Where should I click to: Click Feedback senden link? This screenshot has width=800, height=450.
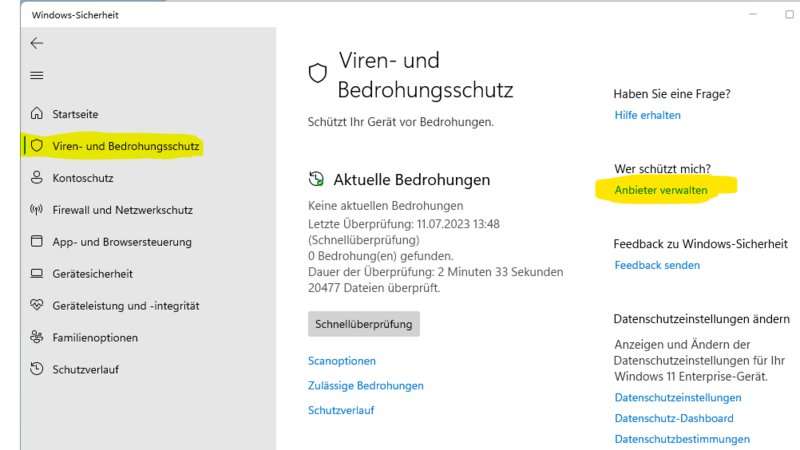tap(657, 265)
